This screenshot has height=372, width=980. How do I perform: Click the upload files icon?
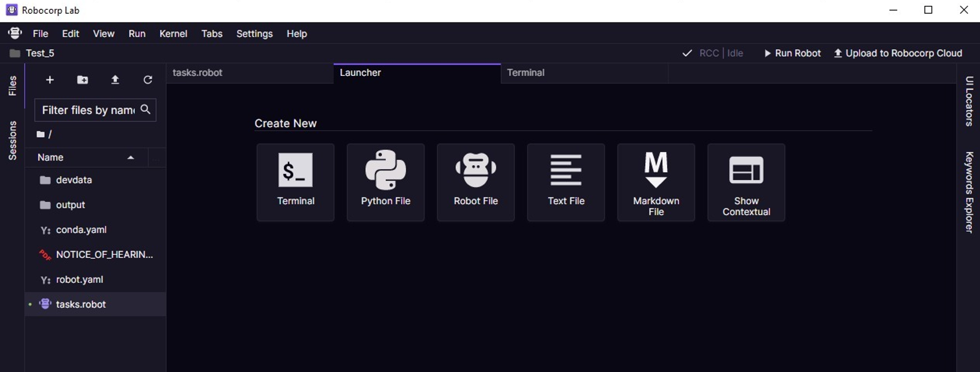point(115,80)
